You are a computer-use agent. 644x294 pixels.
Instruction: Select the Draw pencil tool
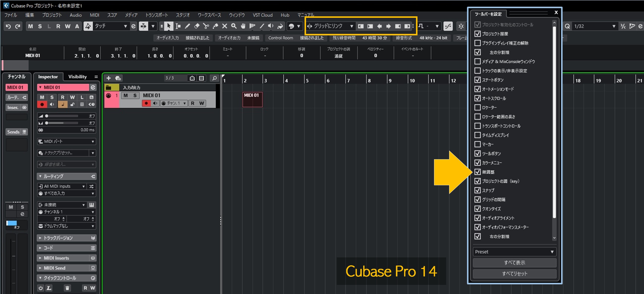pyautogui.click(x=187, y=26)
